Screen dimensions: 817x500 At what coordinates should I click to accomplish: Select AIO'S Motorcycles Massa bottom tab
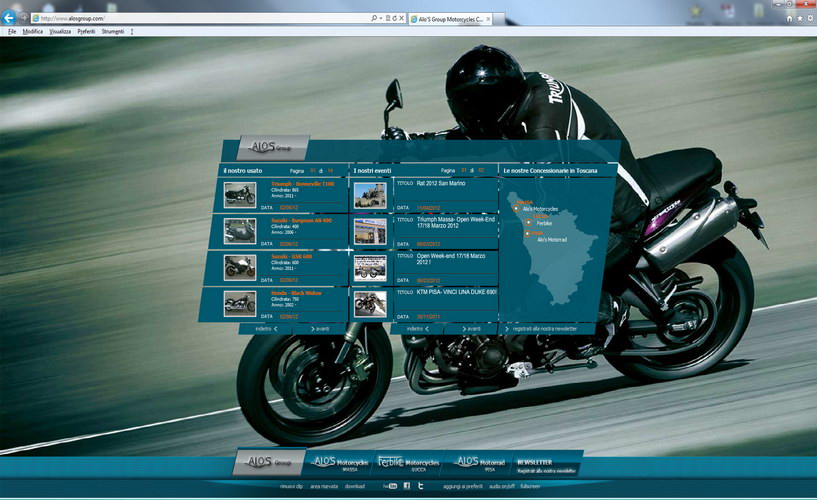[340, 463]
